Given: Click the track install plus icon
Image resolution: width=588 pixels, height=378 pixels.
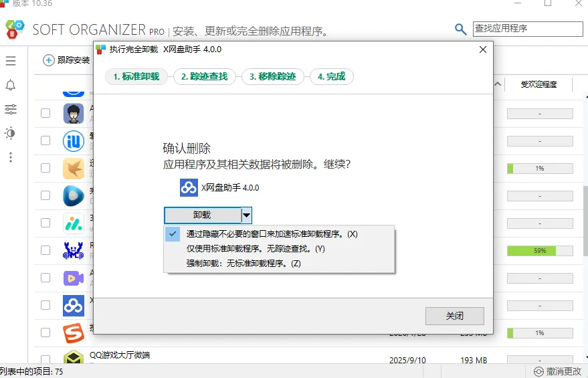Looking at the screenshot, I should 48,60.
